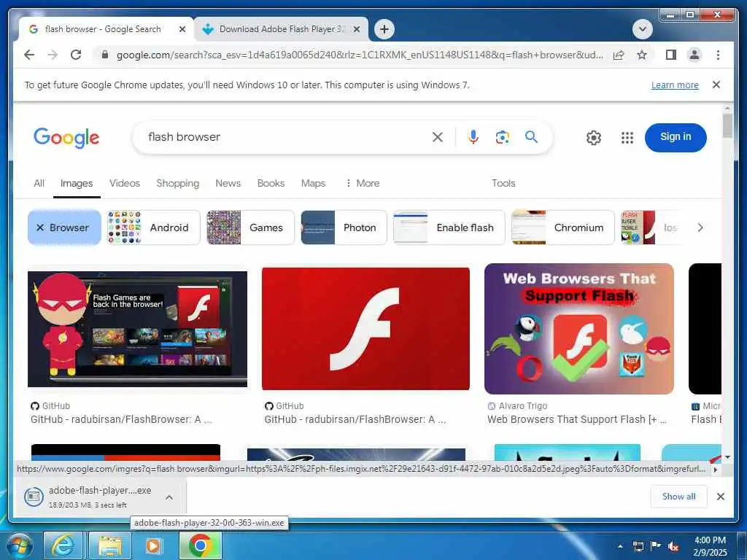
Task: Open the Flash Games character thumbnail
Action: [x=137, y=329]
